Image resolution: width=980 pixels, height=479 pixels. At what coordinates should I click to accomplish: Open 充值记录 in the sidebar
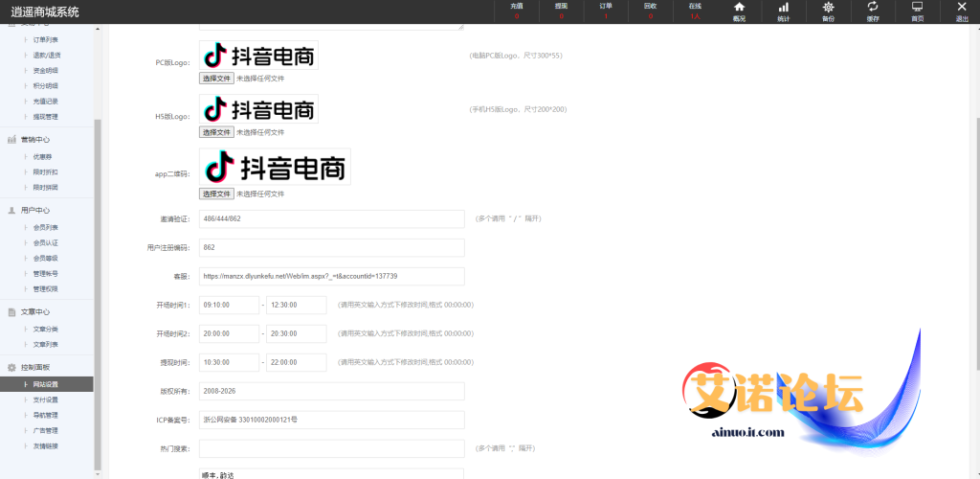point(46,101)
